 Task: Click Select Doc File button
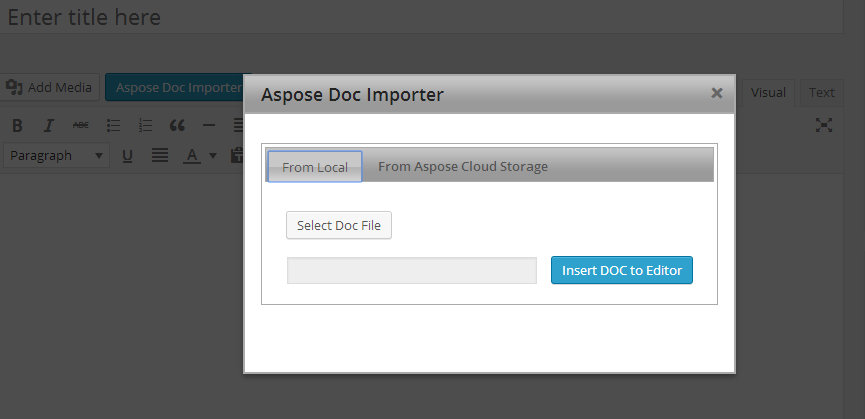pyautogui.click(x=339, y=225)
